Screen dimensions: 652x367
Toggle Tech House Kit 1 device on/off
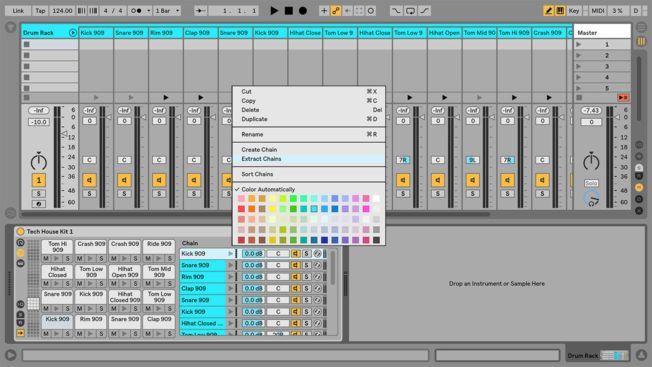click(x=20, y=232)
